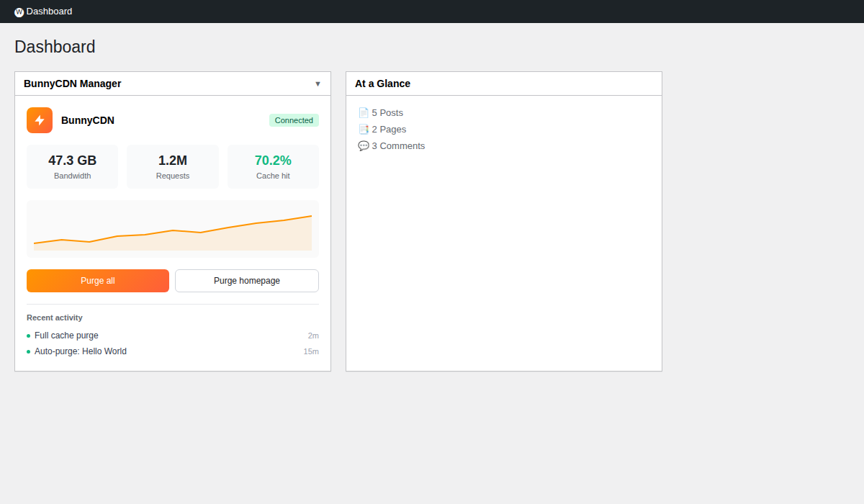864x504 pixels.
Task: Select the 1.2M Requests stat card
Action: (173, 167)
